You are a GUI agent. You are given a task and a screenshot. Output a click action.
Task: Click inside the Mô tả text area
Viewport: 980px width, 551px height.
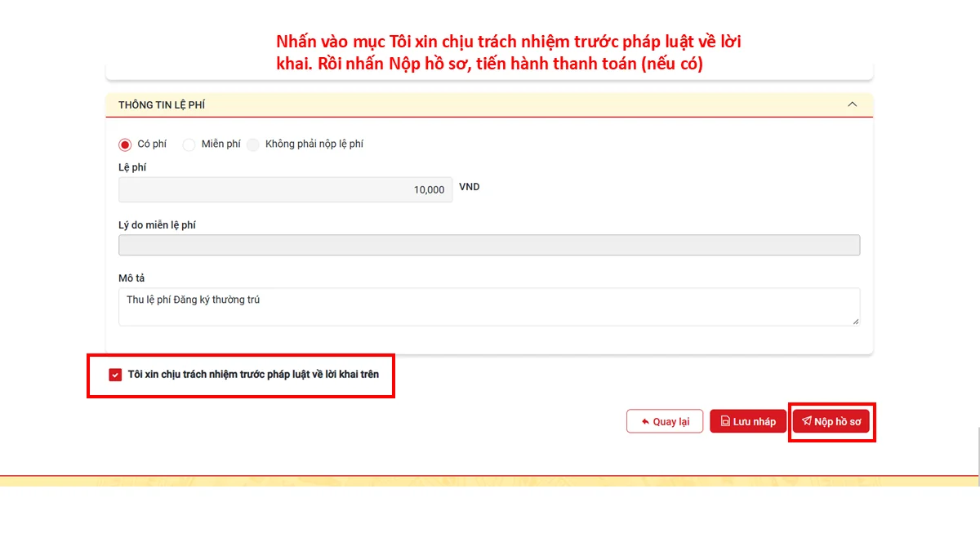coord(489,307)
